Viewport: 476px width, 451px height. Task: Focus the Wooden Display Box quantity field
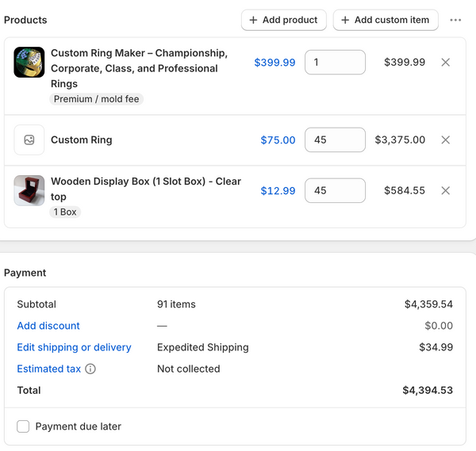click(x=335, y=190)
